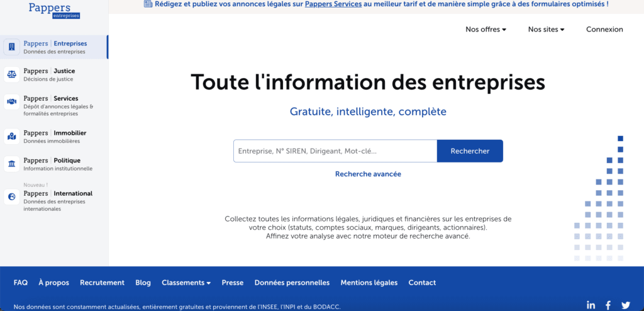
Task: Expand the Nos sites dropdown
Action: [x=546, y=30]
